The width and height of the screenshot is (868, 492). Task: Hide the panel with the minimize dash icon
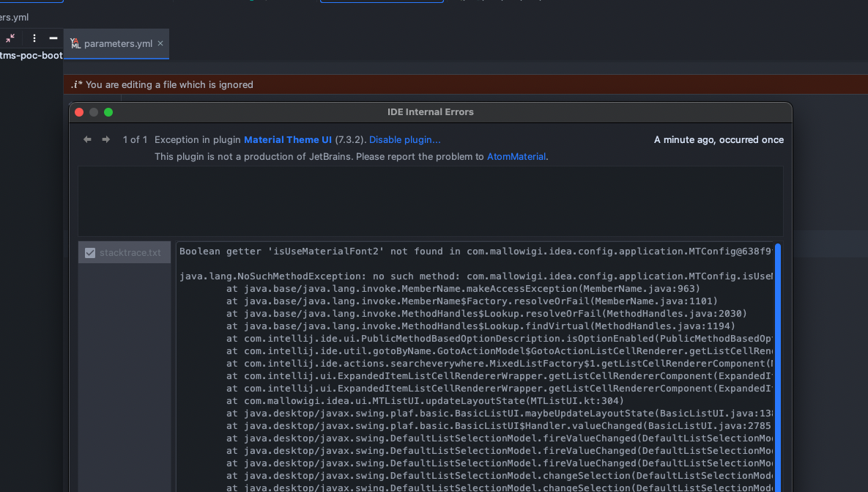pyautogui.click(x=53, y=38)
